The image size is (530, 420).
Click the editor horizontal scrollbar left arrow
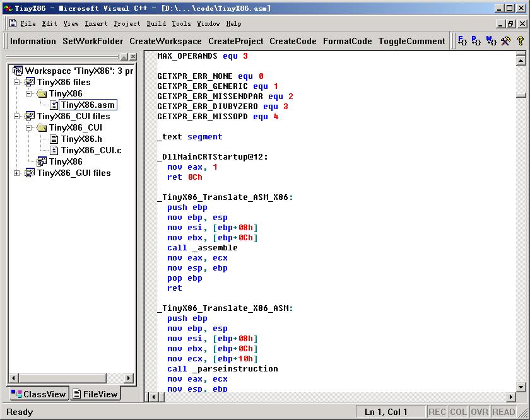[154, 397]
